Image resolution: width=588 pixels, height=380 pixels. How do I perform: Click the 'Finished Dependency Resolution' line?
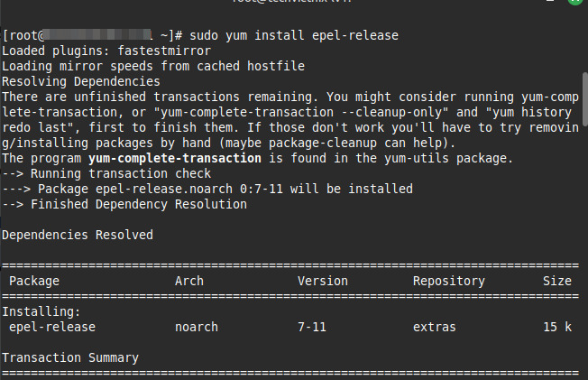139,205
